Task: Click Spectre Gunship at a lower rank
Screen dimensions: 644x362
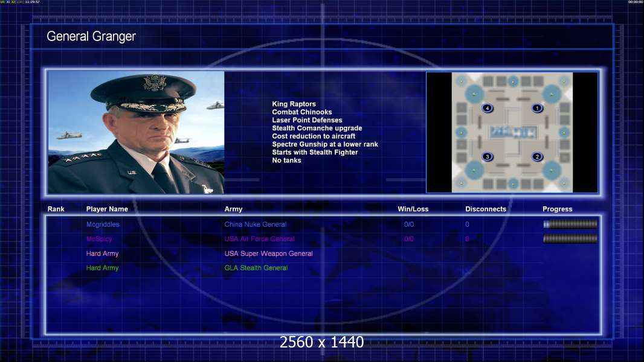Action: tap(325, 144)
